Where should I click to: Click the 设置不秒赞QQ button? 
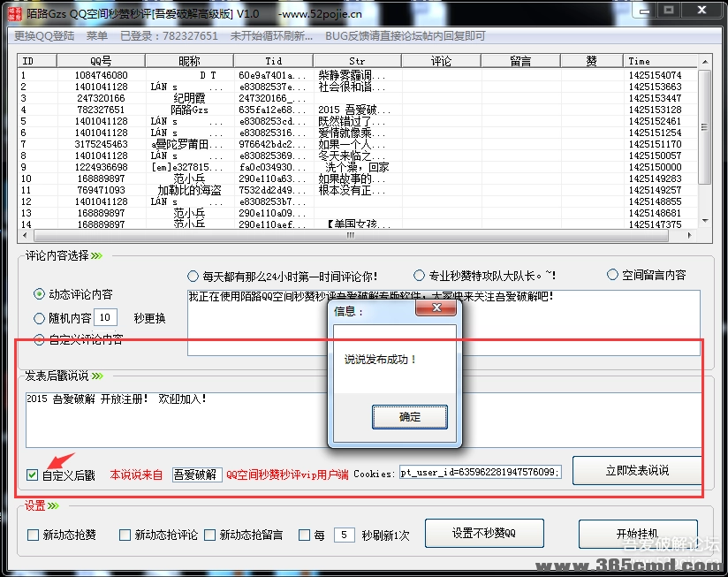[484, 534]
